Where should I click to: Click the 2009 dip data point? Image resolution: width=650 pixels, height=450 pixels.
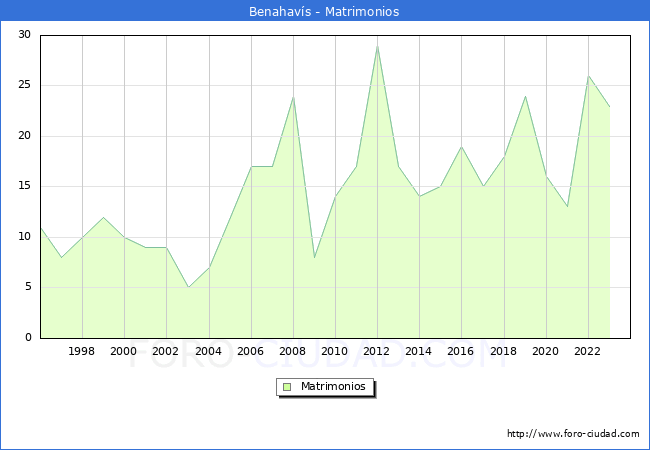[x=314, y=257]
